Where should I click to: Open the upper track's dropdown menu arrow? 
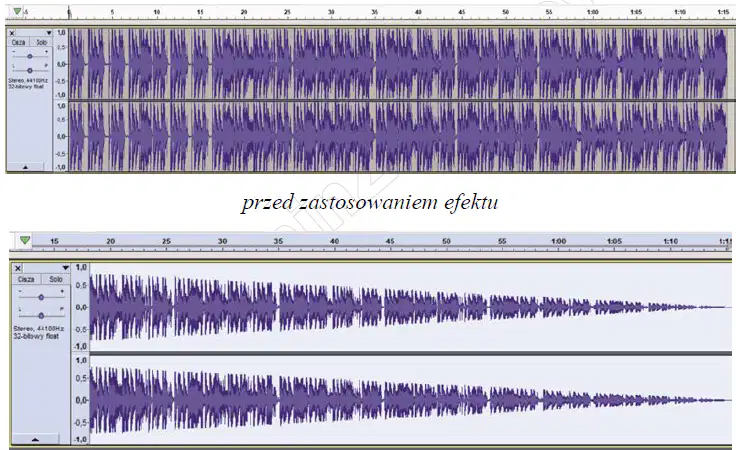click(x=48, y=33)
